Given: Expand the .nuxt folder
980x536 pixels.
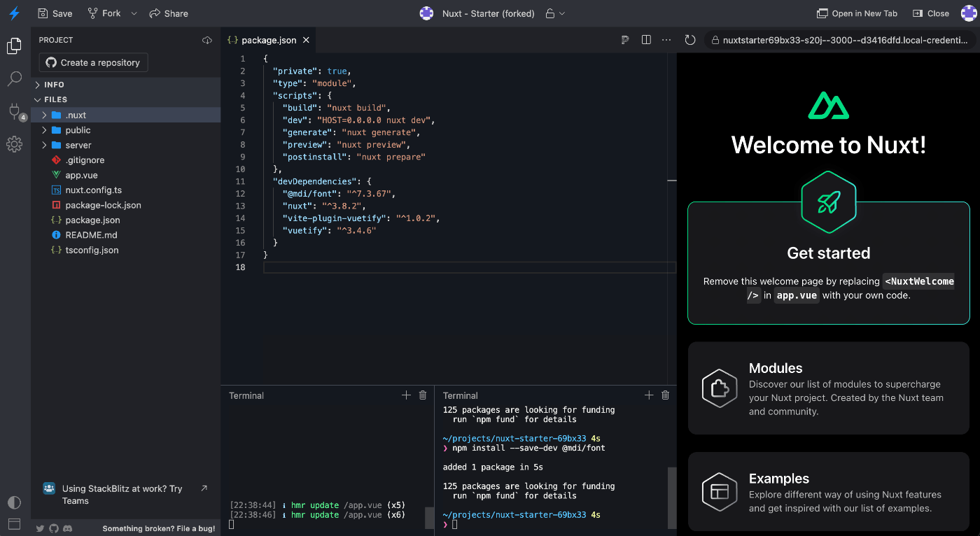Looking at the screenshot, I should 44,115.
